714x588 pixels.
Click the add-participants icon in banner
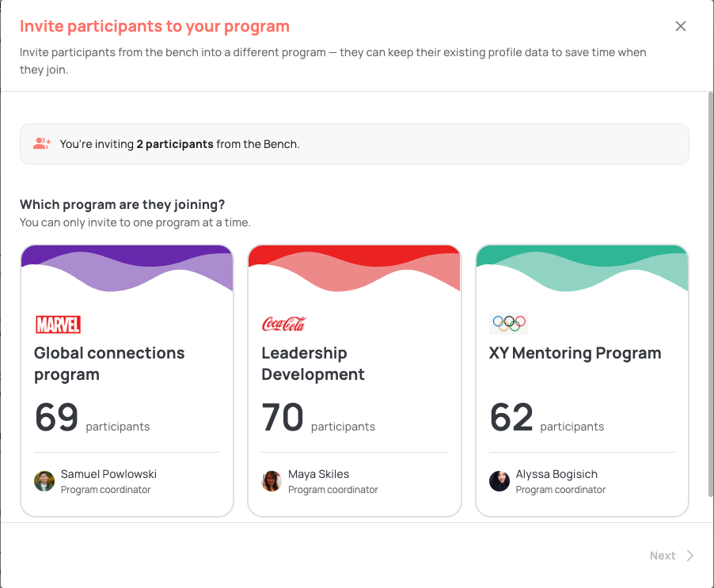pyautogui.click(x=42, y=144)
